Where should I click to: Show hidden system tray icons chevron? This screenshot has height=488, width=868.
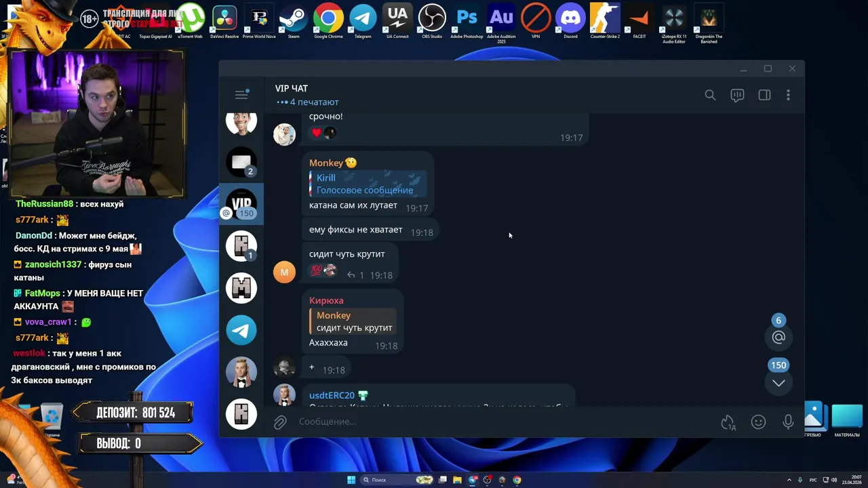click(789, 480)
